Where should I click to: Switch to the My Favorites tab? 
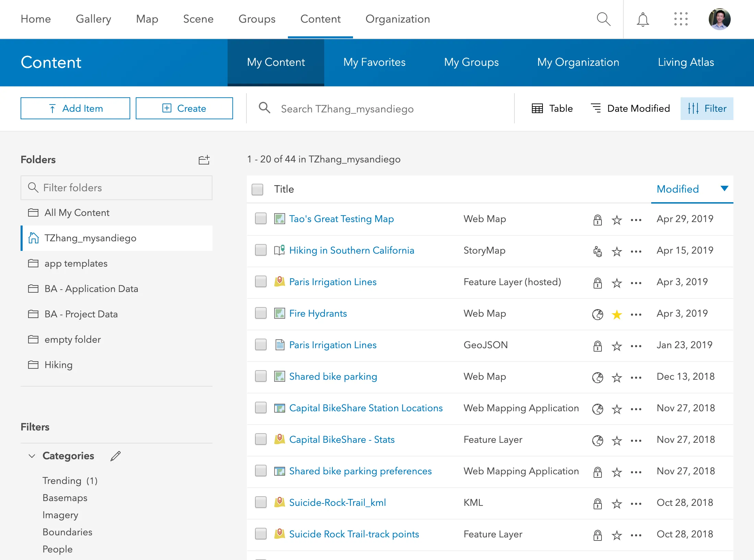coord(374,62)
